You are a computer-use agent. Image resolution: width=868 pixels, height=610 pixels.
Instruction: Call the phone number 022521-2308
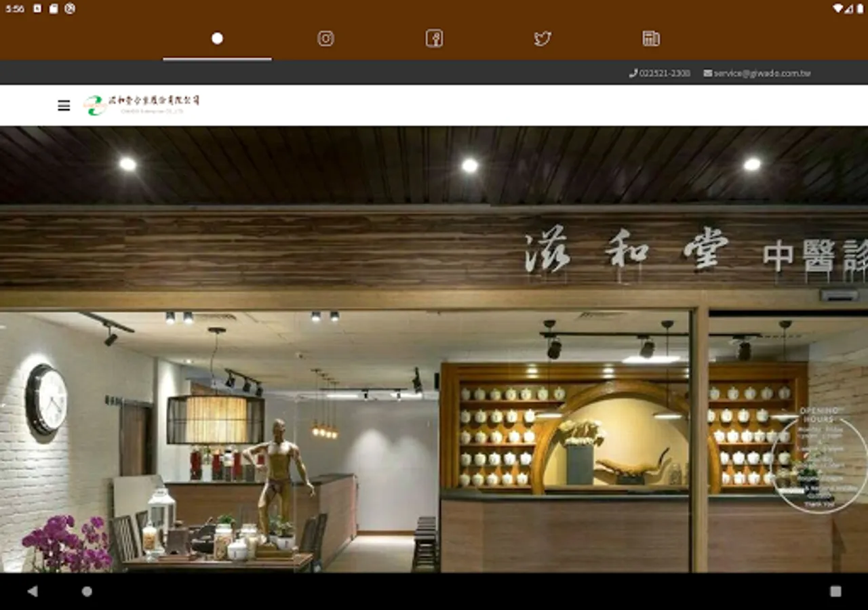[665, 73]
